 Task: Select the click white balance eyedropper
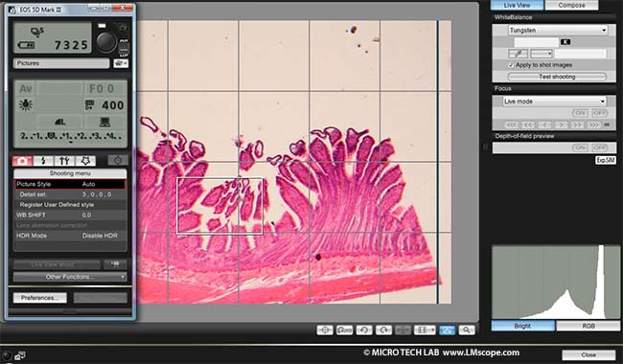click(x=519, y=54)
